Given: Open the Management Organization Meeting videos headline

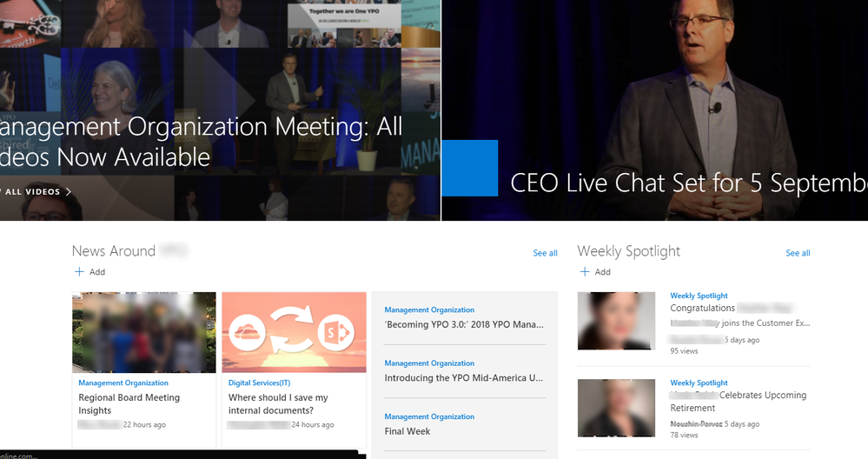Looking at the screenshot, I should (201, 142).
